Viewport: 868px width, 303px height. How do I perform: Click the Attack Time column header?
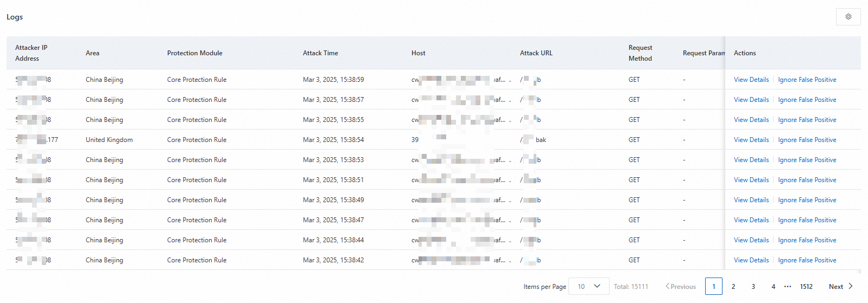pos(320,53)
